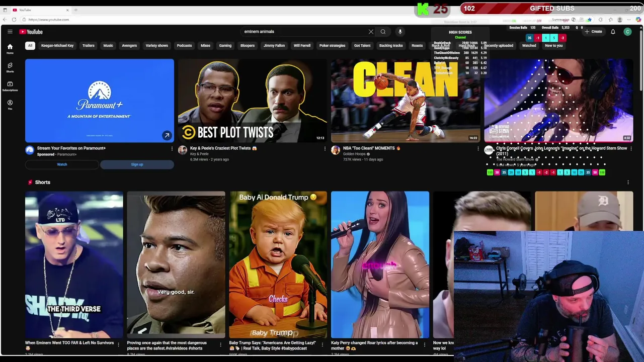Open more options for the Shorts shelf
This screenshot has width=644, height=362.
[x=628, y=183]
